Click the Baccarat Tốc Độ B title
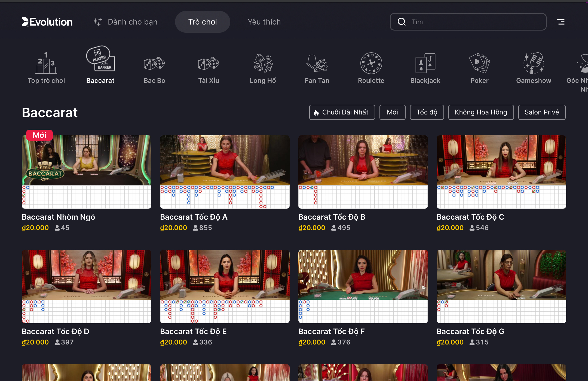 click(332, 217)
